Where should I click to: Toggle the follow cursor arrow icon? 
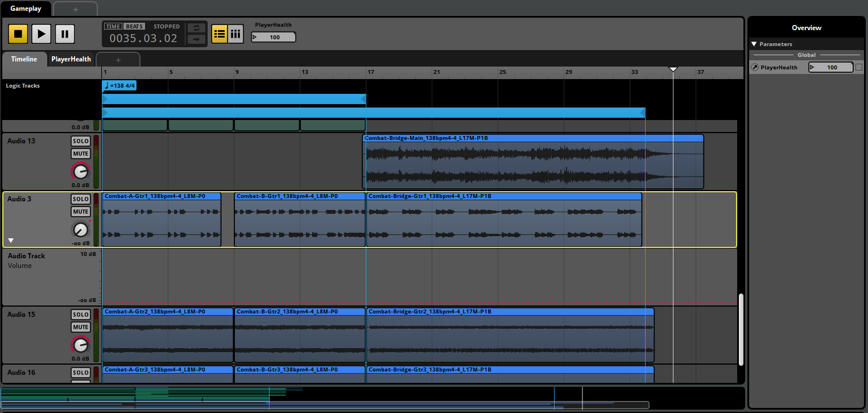(x=196, y=39)
